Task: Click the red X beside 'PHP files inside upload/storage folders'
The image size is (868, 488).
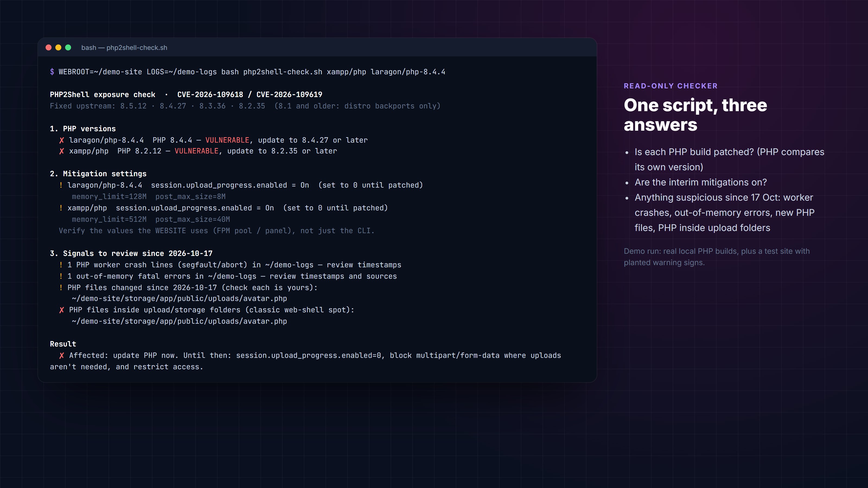Action: pos(61,310)
